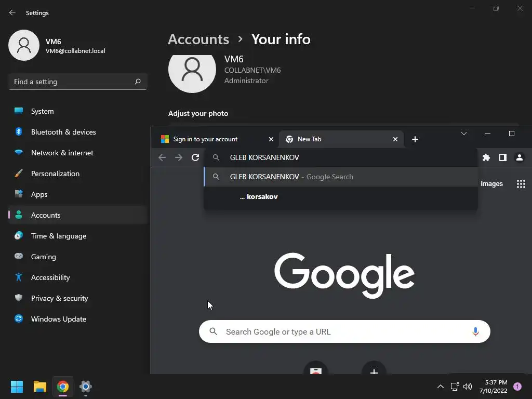Open volume control tray icon
Image resolution: width=532 pixels, height=399 pixels.
pos(468,387)
